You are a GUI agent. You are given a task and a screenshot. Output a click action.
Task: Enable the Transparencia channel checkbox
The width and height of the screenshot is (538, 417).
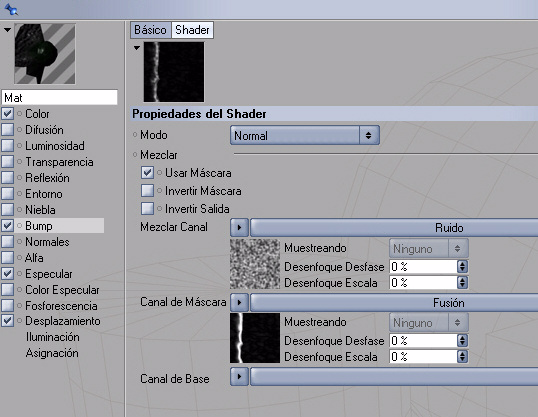8,162
